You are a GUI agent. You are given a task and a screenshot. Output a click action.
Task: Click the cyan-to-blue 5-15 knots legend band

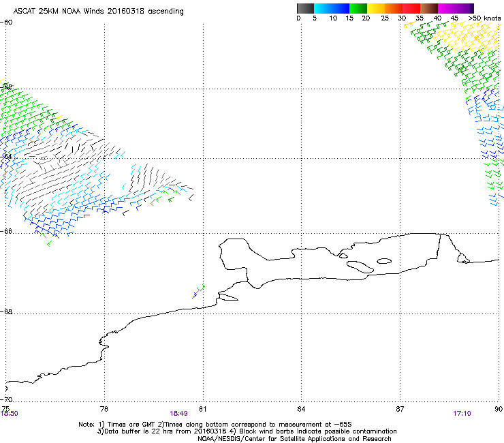(332, 8)
